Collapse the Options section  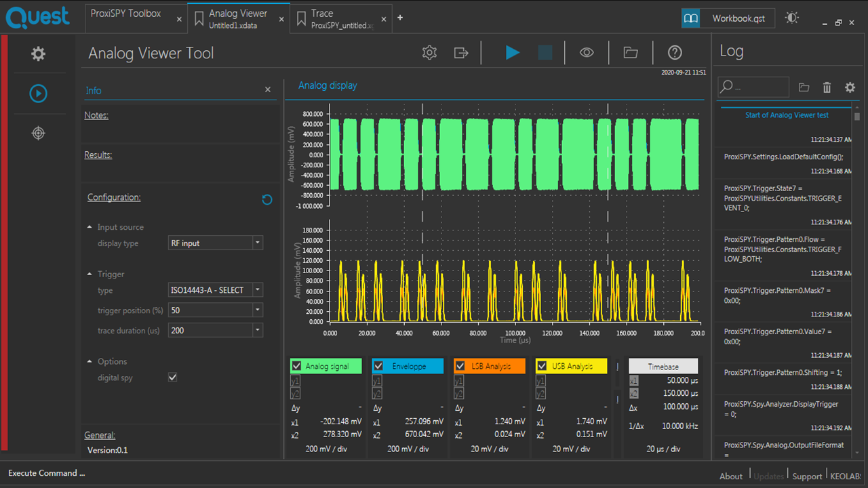coord(90,361)
